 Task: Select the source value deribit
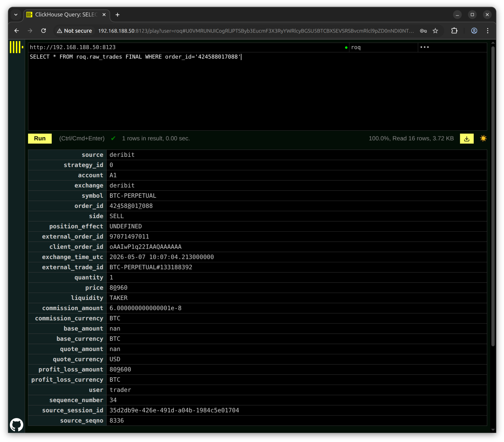[x=122, y=155]
